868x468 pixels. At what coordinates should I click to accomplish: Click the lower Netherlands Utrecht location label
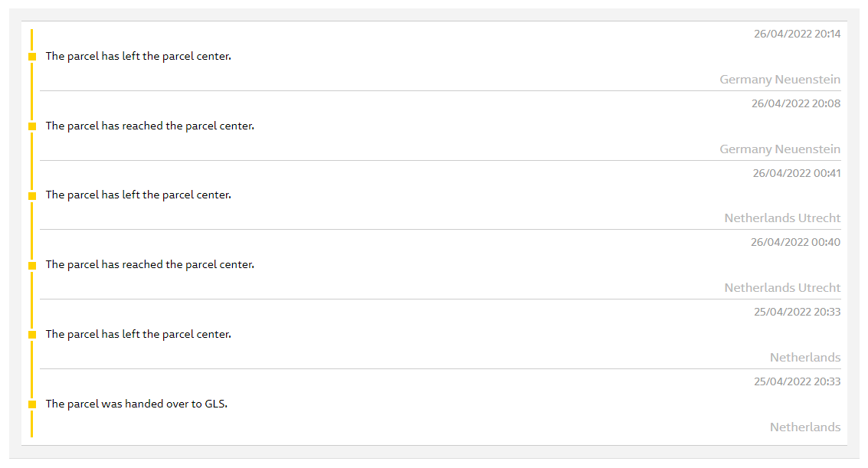[x=782, y=288]
